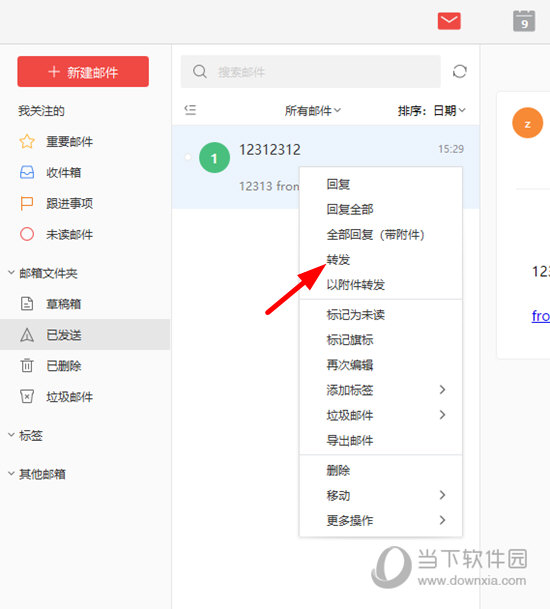Click the red circle icon for 未读邮件
Screen dimensions: 550x609
27,234
